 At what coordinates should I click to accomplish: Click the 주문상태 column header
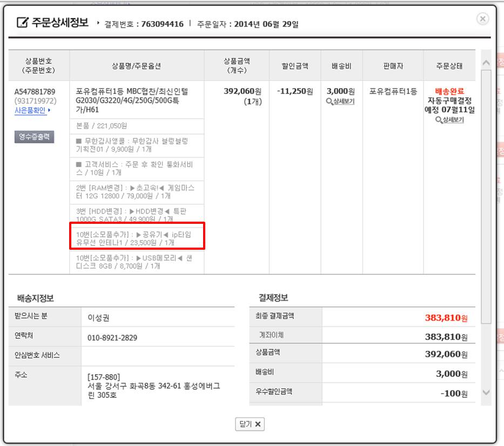pyautogui.click(x=449, y=66)
